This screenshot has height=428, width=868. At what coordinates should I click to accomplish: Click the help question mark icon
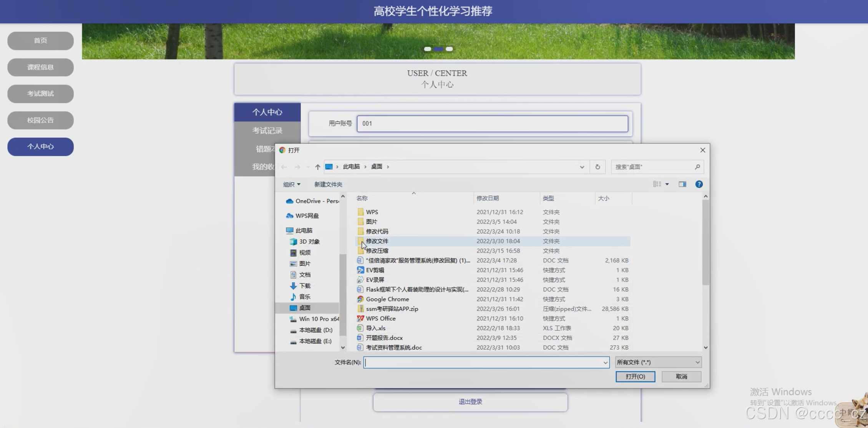click(x=699, y=184)
